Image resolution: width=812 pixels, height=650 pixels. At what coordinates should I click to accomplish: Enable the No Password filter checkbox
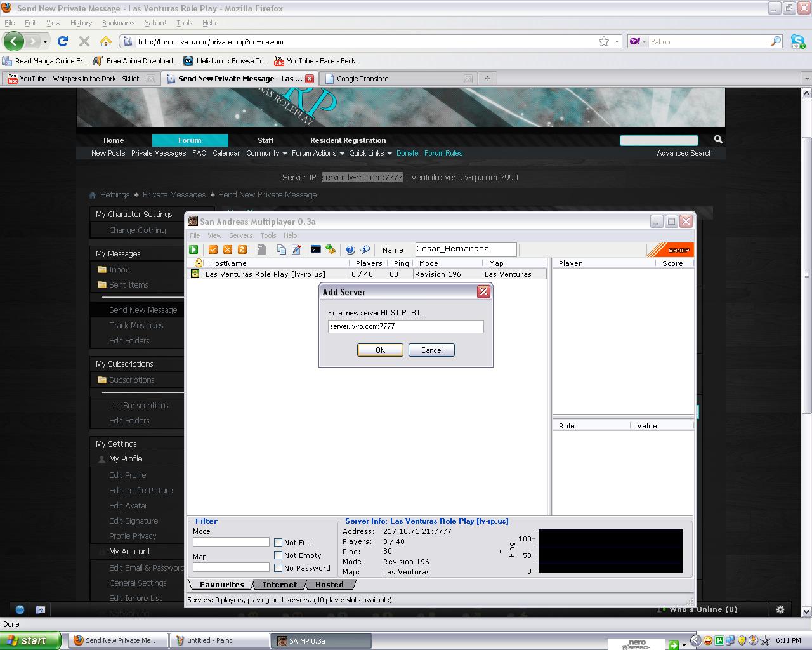[x=278, y=567]
